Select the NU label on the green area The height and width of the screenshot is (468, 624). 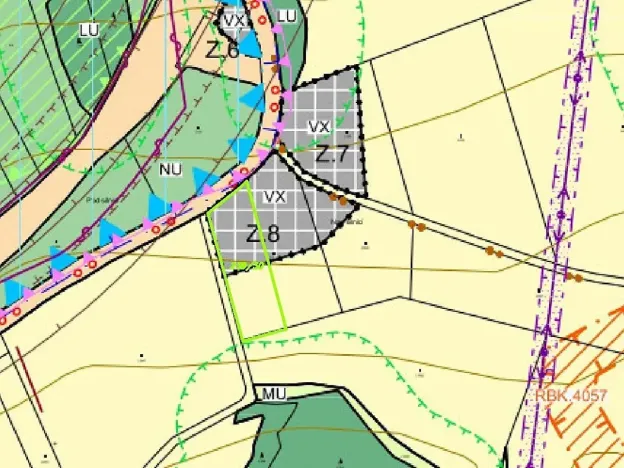(x=170, y=170)
